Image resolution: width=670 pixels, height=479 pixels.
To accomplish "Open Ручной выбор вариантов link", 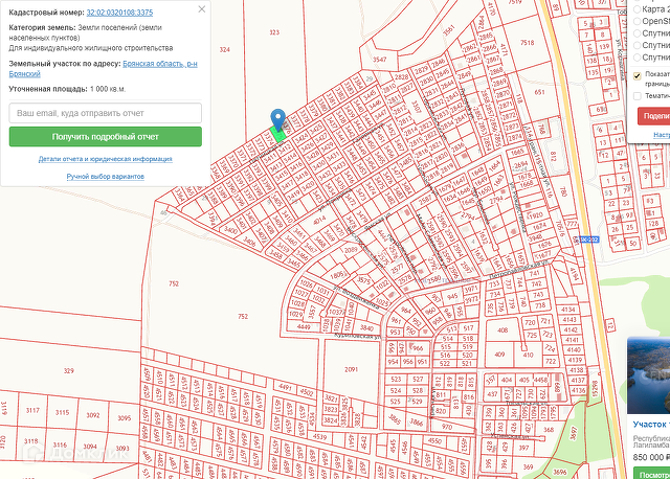I will (x=105, y=176).
